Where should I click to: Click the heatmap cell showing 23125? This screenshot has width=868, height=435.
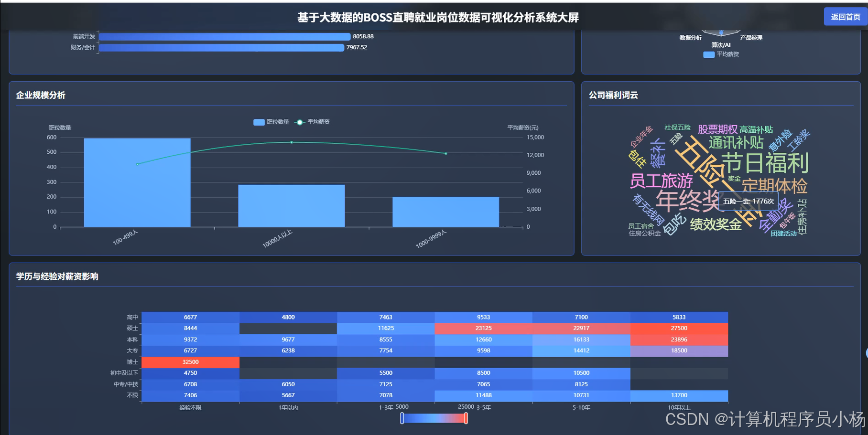pos(483,329)
